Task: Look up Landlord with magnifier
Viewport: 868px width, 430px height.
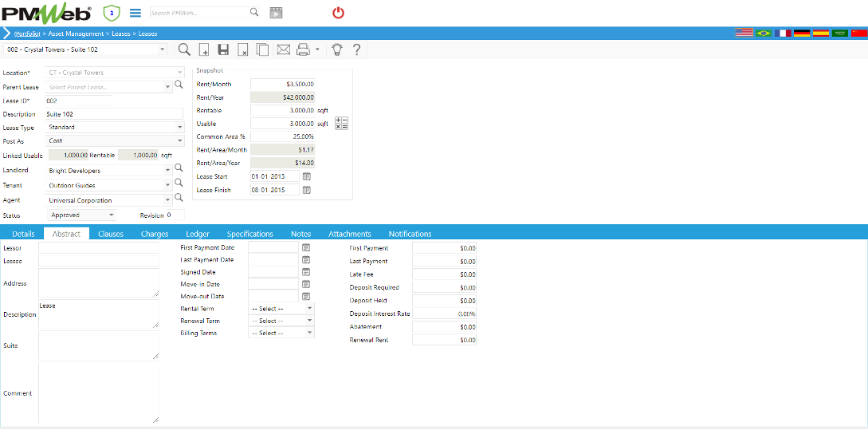Action: pyautogui.click(x=179, y=168)
